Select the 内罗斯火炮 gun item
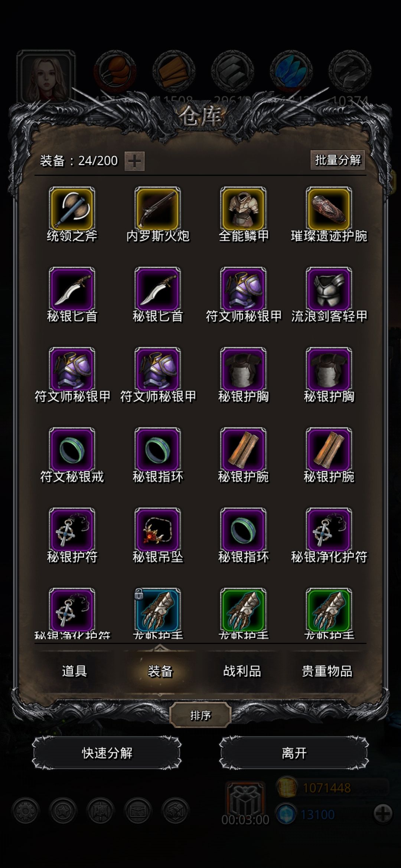401x868 pixels. (157, 209)
